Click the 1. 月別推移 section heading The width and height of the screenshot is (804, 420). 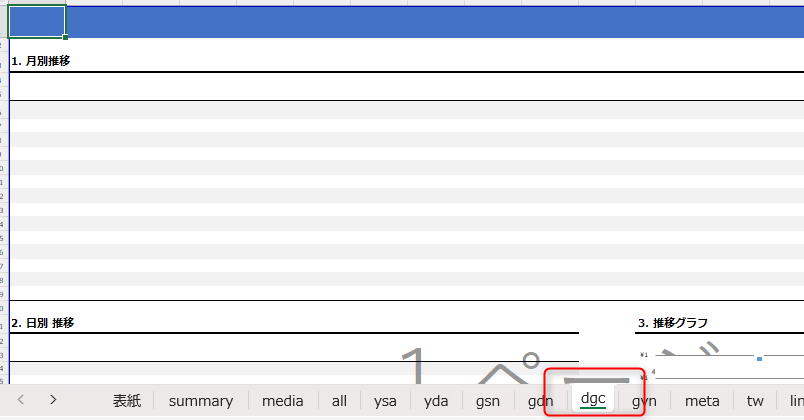point(40,62)
